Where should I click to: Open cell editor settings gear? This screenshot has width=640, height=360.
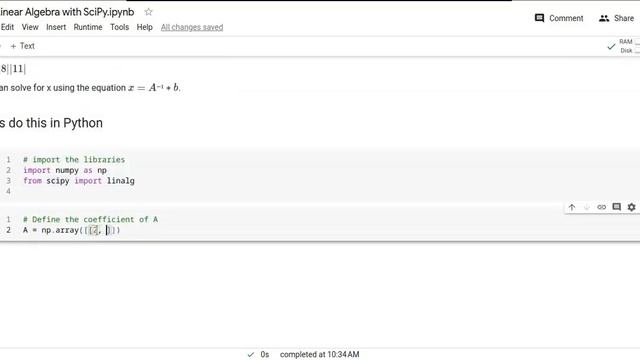631,207
